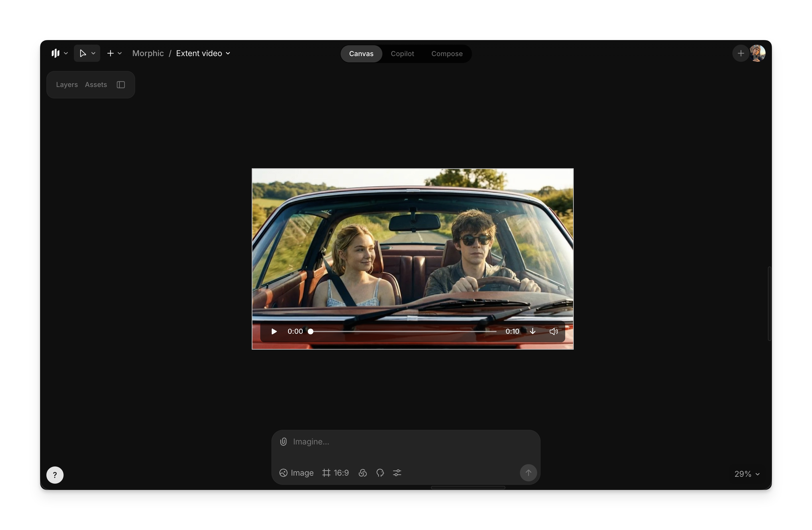This screenshot has width=812, height=530.
Task: Mute the video volume
Action: (553, 331)
